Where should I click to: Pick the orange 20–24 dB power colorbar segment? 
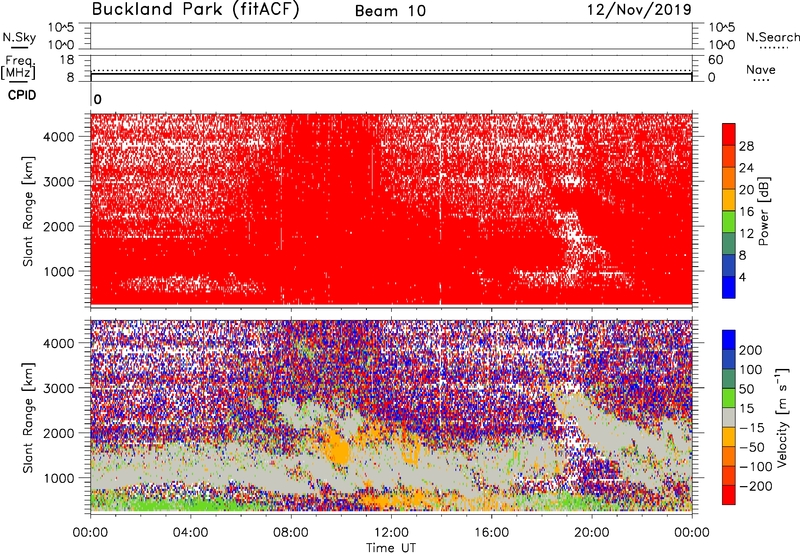[x=729, y=178]
